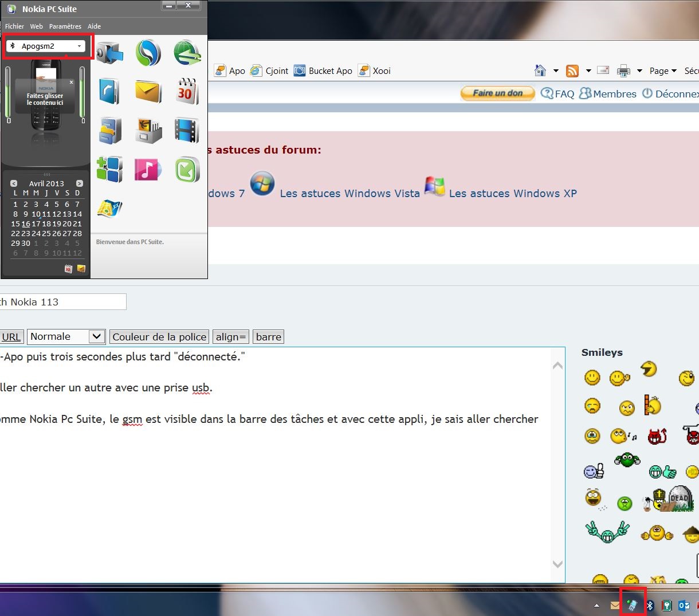
Task: Click the 'align=' formatting button
Action: tap(231, 337)
